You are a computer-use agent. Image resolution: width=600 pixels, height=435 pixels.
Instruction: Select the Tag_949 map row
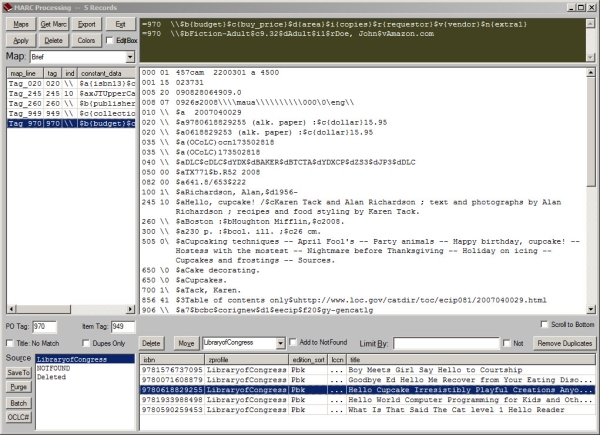(x=71, y=113)
